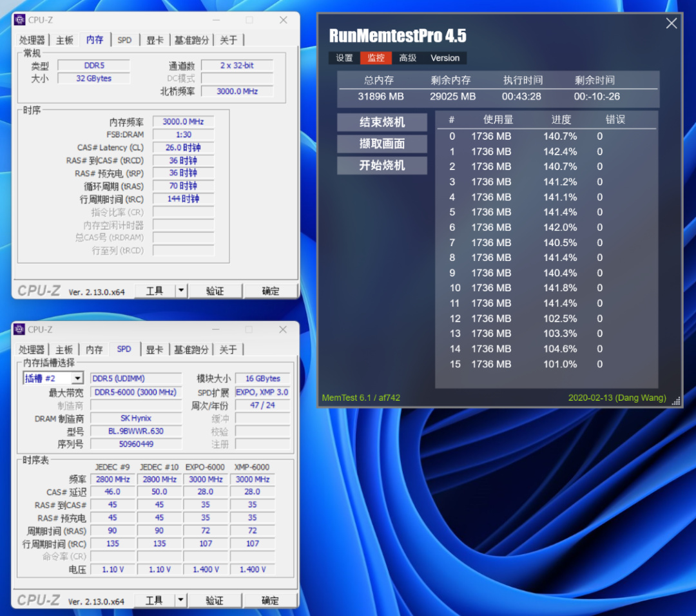Click the CPU-Z icon in the bottom window title bar

(x=19, y=330)
